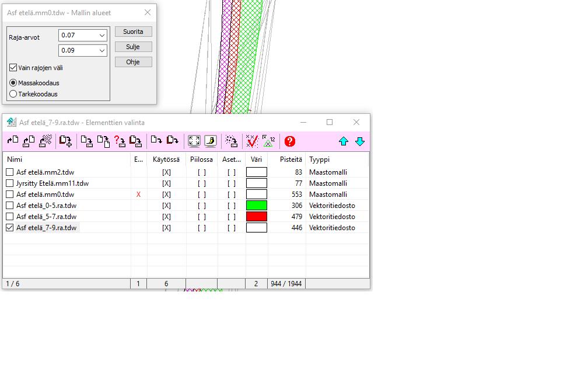Select the Tarkekoodaus radio button
Image resolution: width=588 pixels, height=368 pixels.
click(x=13, y=94)
